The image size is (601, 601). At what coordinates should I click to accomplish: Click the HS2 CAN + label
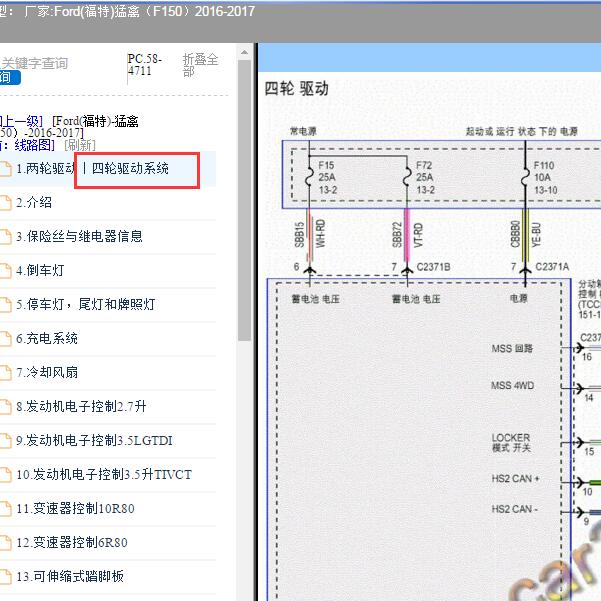pos(516,479)
